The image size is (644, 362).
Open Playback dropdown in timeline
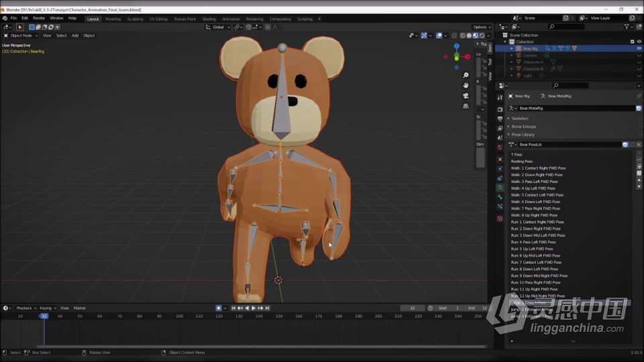(x=26, y=308)
